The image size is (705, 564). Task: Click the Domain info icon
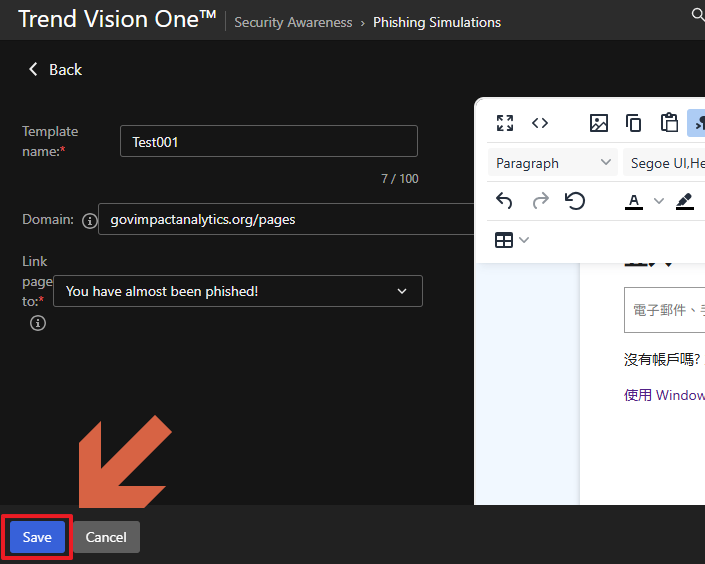[x=89, y=220]
